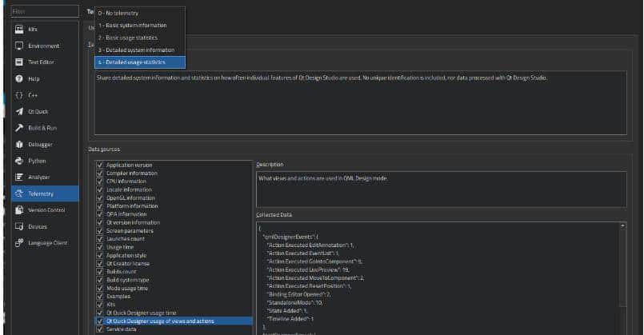Image resolution: width=644 pixels, height=335 pixels.
Task: Click the 'Binding Editor Opened' data line
Action: 299,294
